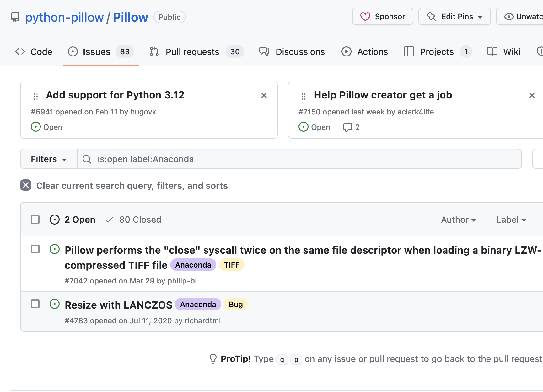Clear current search query, filters, and sorts
The image size is (543, 392).
[x=124, y=186]
